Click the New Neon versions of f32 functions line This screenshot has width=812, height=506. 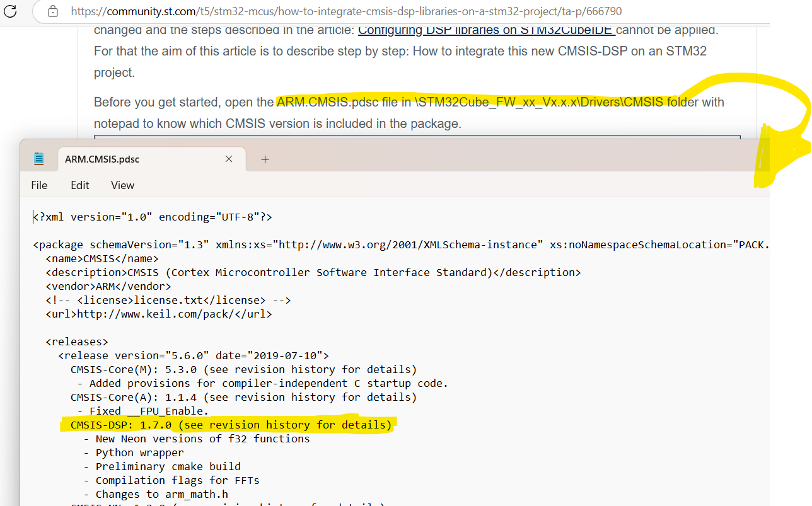tap(197, 439)
